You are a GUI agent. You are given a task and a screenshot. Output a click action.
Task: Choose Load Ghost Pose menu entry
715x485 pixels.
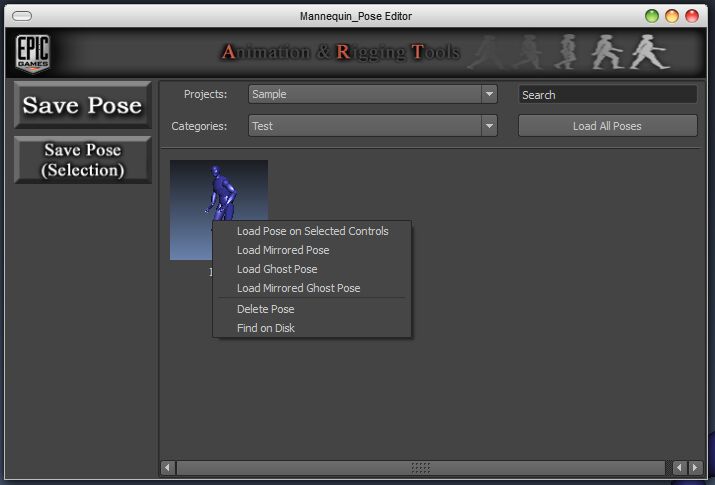(x=312, y=269)
